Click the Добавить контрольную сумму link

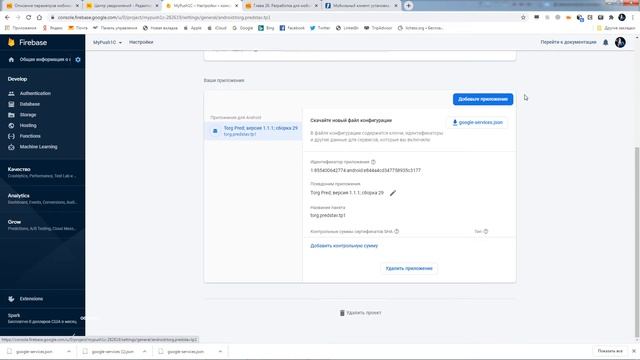pyautogui.click(x=344, y=246)
